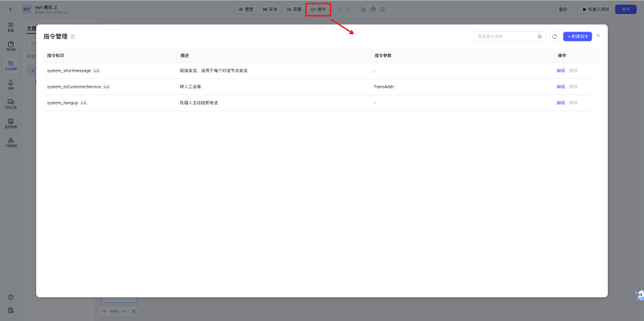Open 监控预警 in the left sidebar
The image size is (644, 321).
[11, 123]
